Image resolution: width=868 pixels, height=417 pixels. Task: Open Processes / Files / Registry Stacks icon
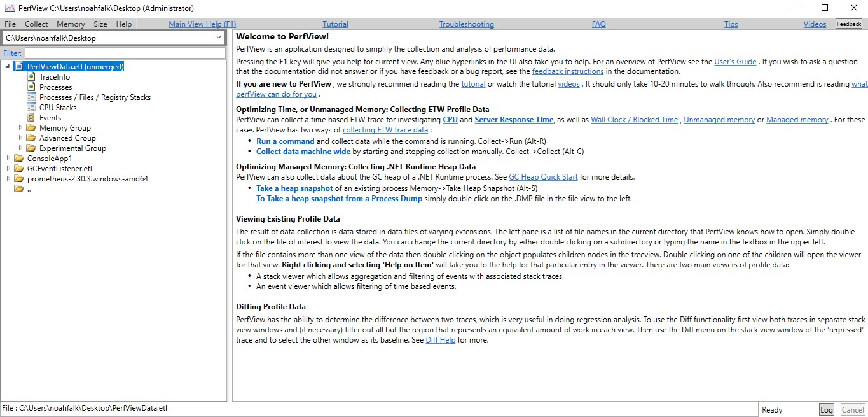(x=31, y=97)
